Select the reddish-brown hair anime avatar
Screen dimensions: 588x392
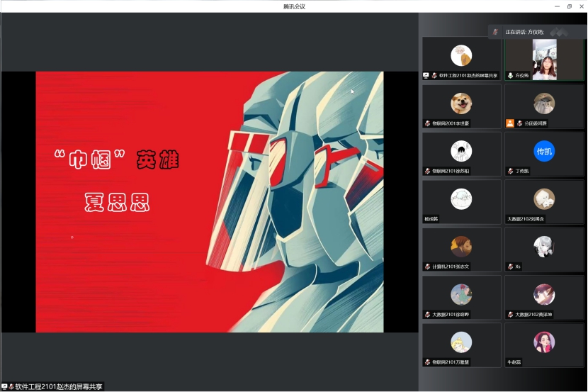point(544,294)
